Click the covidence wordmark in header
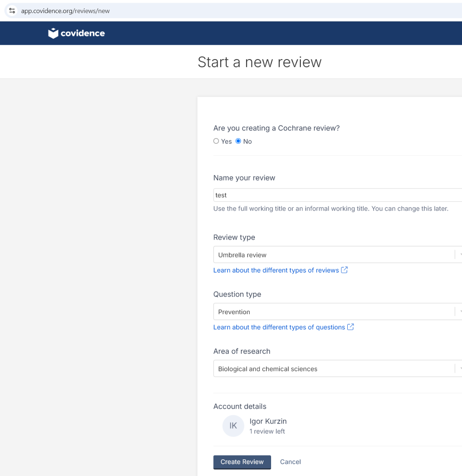Image resolution: width=462 pixels, height=476 pixels. click(83, 33)
